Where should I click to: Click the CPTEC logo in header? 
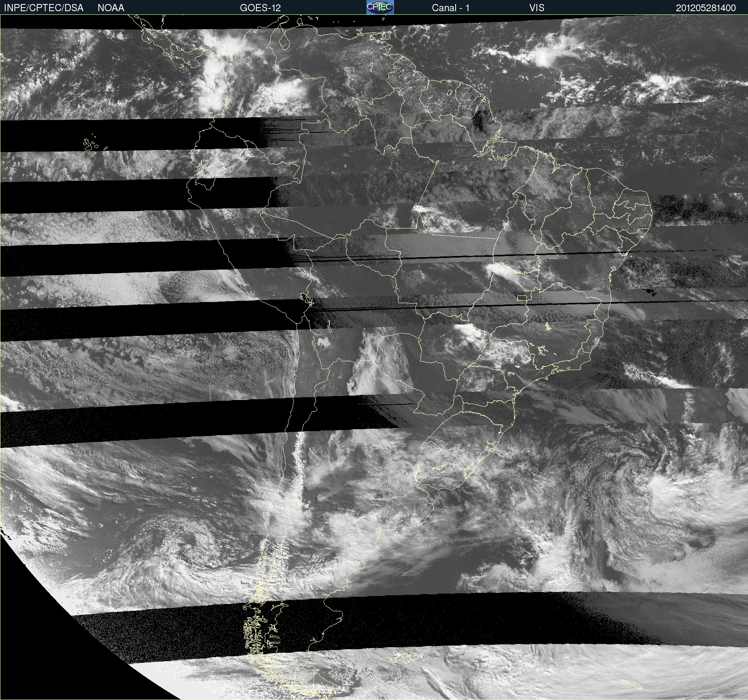click(380, 7)
